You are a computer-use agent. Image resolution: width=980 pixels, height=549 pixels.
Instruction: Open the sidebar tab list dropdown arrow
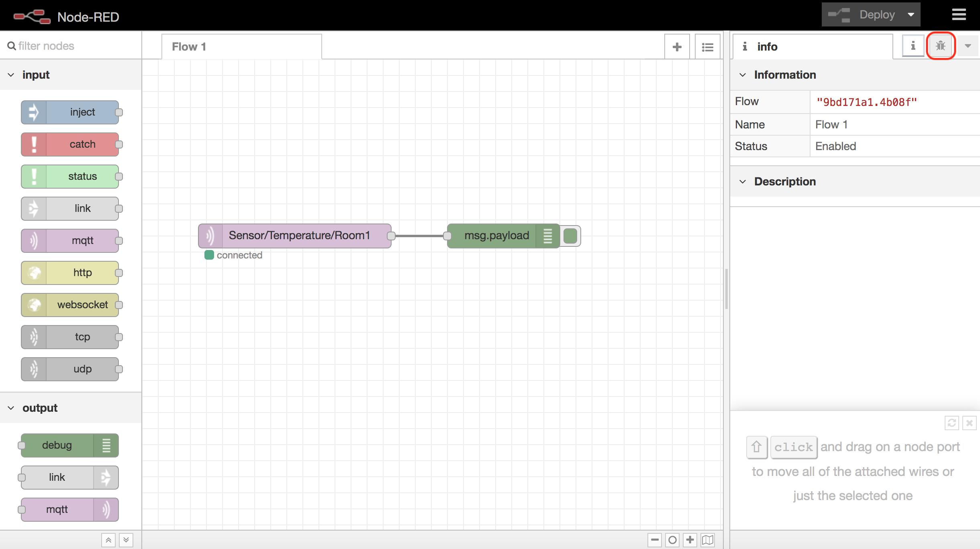pos(968,46)
